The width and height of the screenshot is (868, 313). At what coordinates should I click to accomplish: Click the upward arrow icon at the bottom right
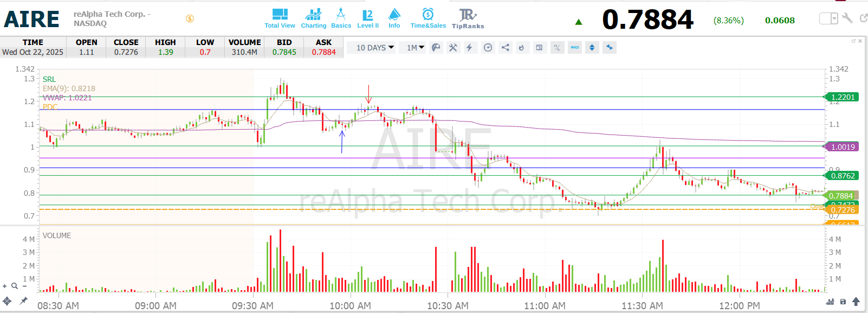(x=856, y=301)
